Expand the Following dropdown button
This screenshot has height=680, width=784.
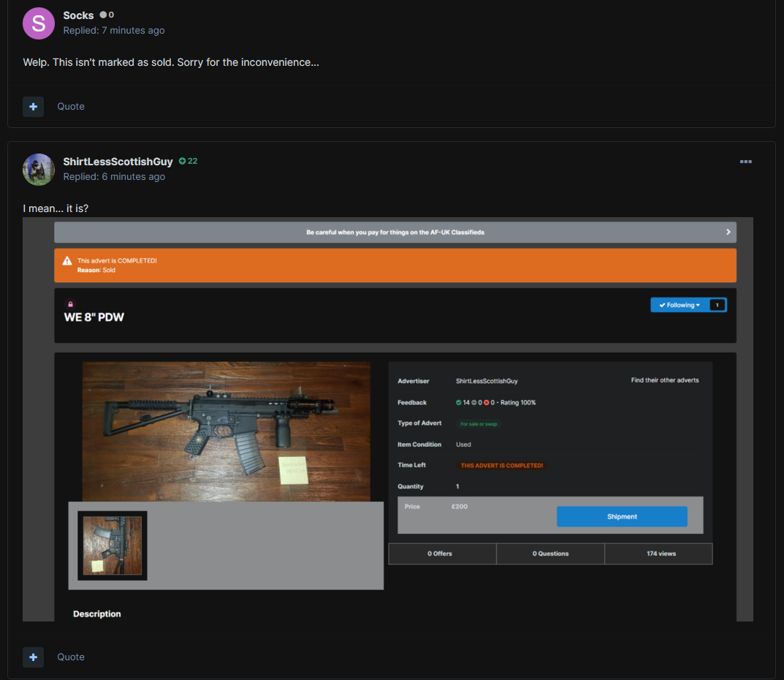pyautogui.click(x=679, y=305)
